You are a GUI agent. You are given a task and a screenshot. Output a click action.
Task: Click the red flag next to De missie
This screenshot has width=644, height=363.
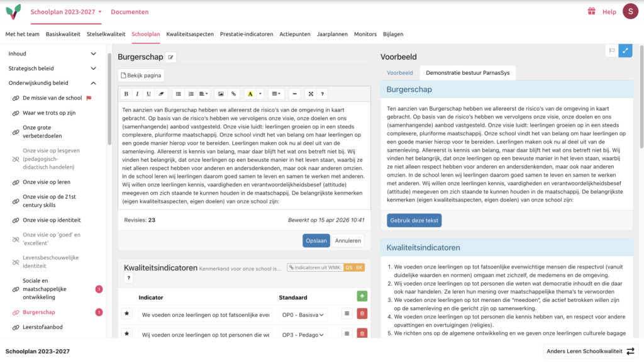pyautogui.click(x=89, y=98)
